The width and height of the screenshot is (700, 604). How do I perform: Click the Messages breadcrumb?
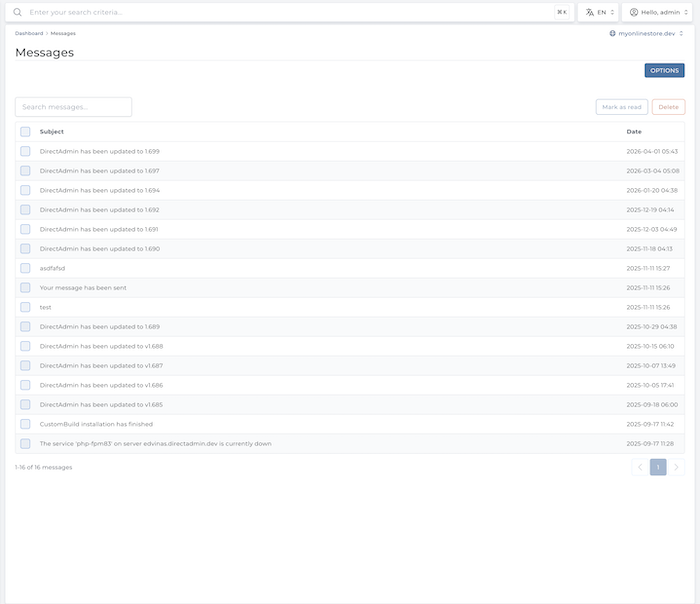coord(63,33)
